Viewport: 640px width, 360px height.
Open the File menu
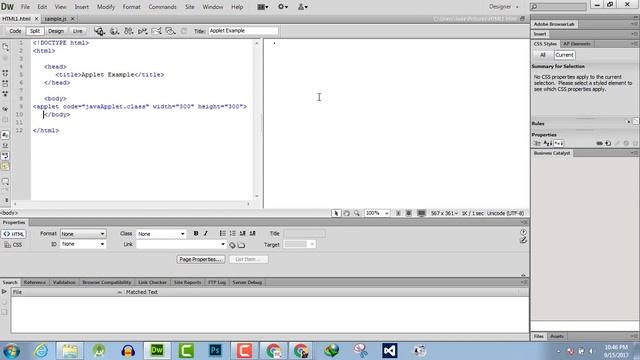point(25,7)
